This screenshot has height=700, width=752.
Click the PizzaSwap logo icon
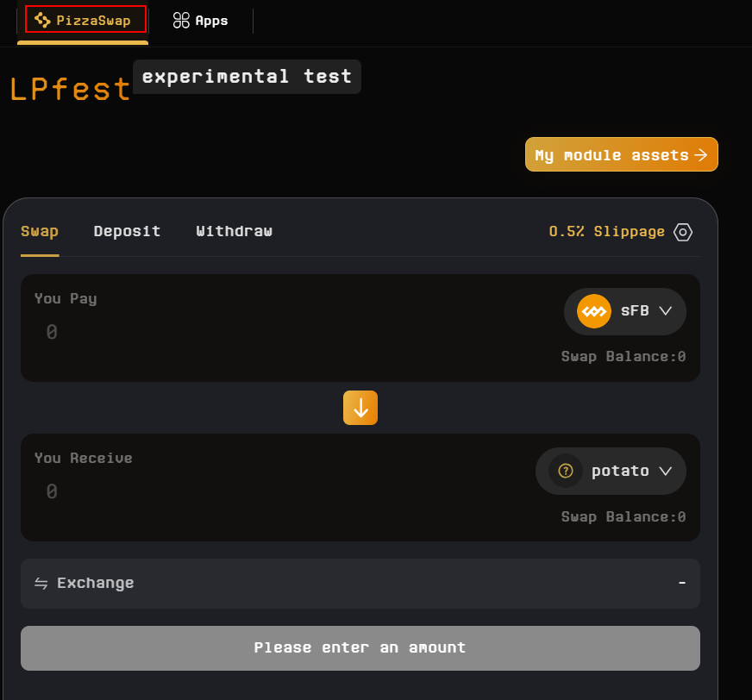pyautogui.click(x=42, y=20)
